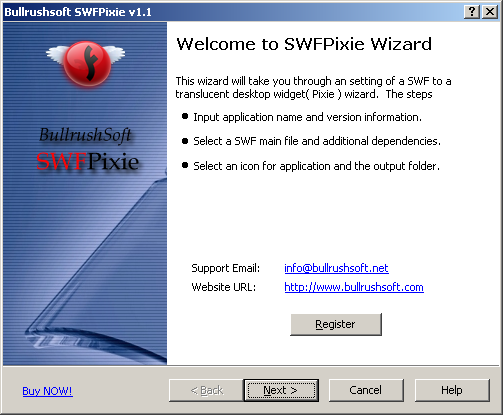Click the Bullrushsoft SWFPixie v1.1 title text

coord(78,12)
